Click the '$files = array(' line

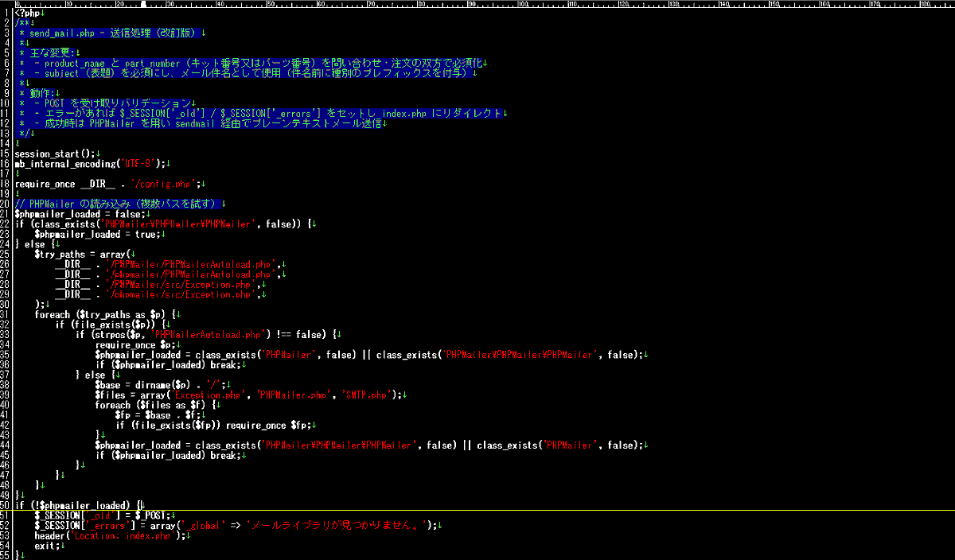pos(251,395)
